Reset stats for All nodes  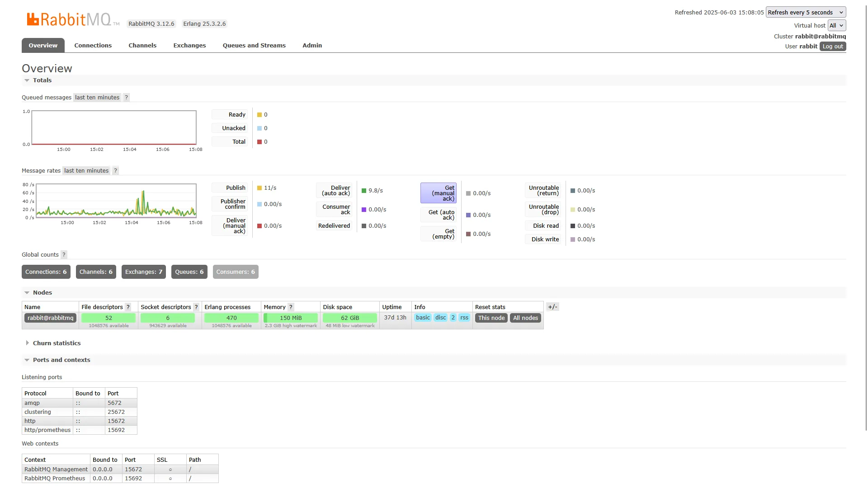pyautogui.click(x=525, y=318)
